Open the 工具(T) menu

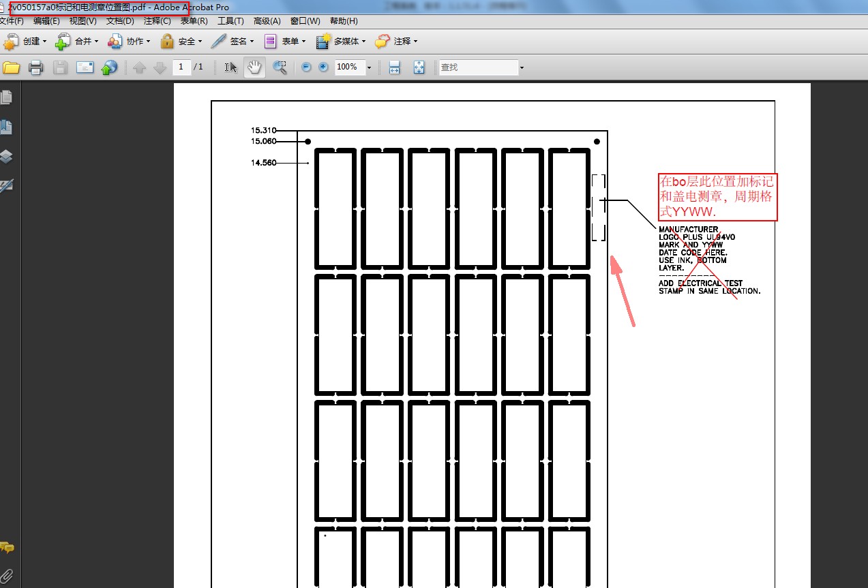coord(230,21)
